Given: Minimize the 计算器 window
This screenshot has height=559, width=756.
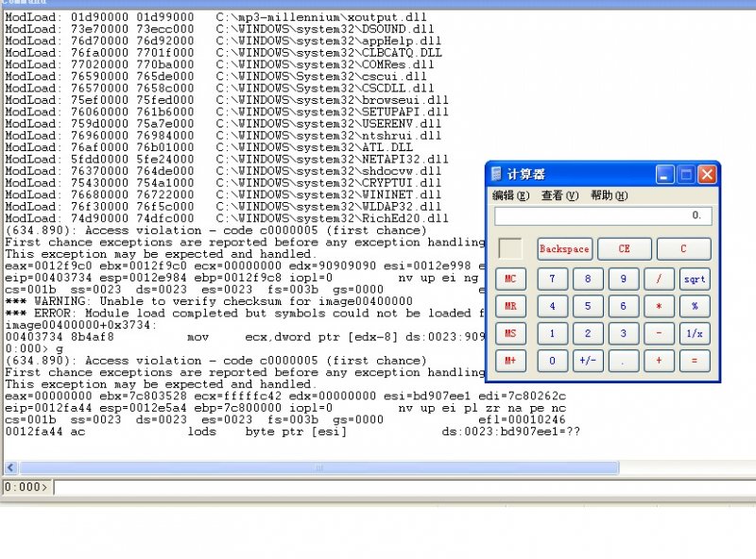Looking at the screenshot, I should click(664, 175).
